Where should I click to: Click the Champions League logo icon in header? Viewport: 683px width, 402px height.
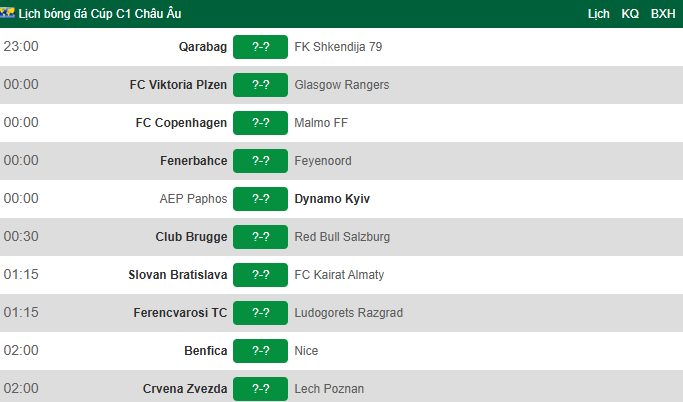(x=7, y=13)
